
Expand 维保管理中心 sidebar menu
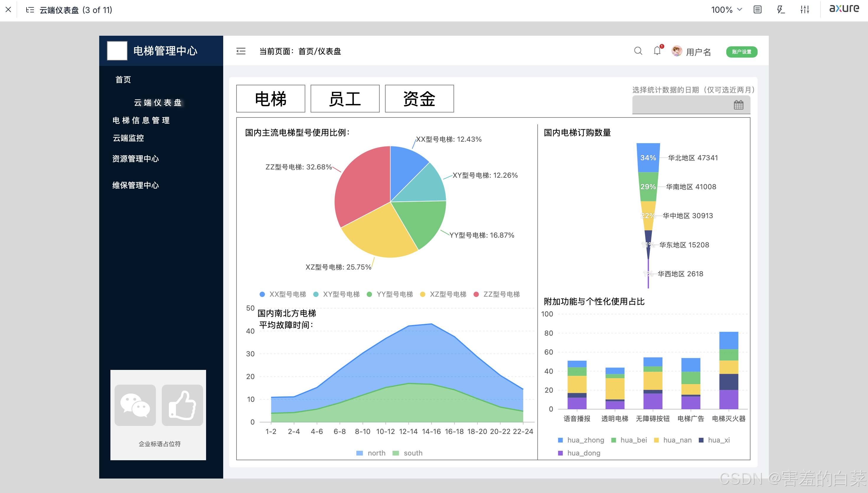click(136, 185)
